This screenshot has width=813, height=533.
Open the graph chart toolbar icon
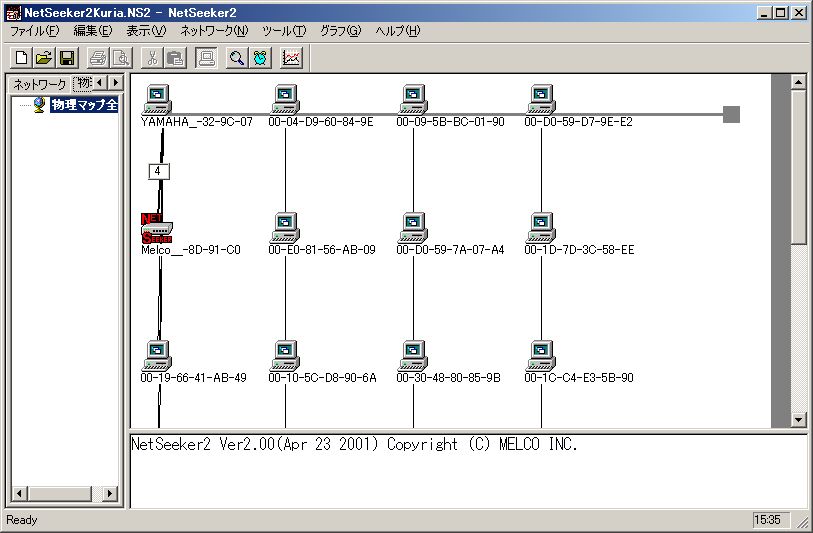[291, 58]
